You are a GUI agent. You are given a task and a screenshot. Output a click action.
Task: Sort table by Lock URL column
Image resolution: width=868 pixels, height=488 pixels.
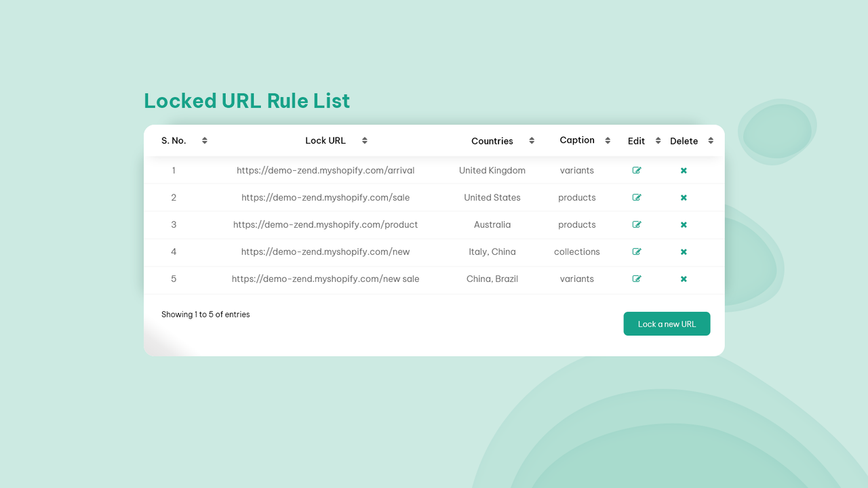click(364, 140)
